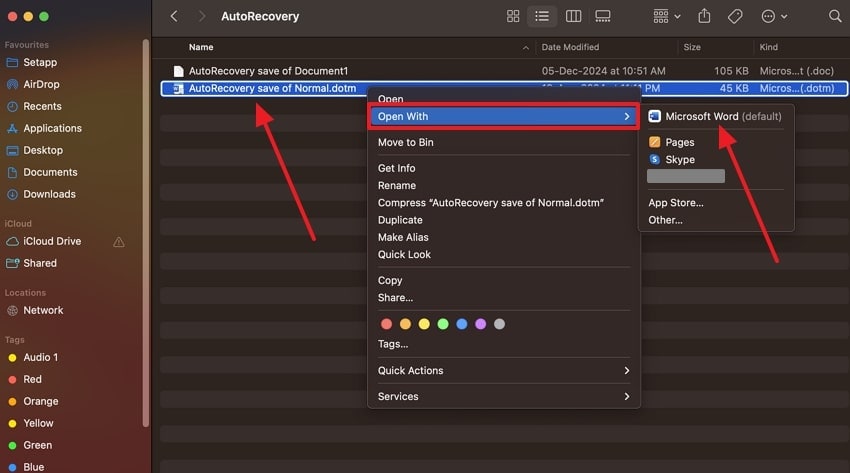Sort by Kind column header
This screenshot has width=850, height=473.
pyautogui.click(x=768, y=47)
